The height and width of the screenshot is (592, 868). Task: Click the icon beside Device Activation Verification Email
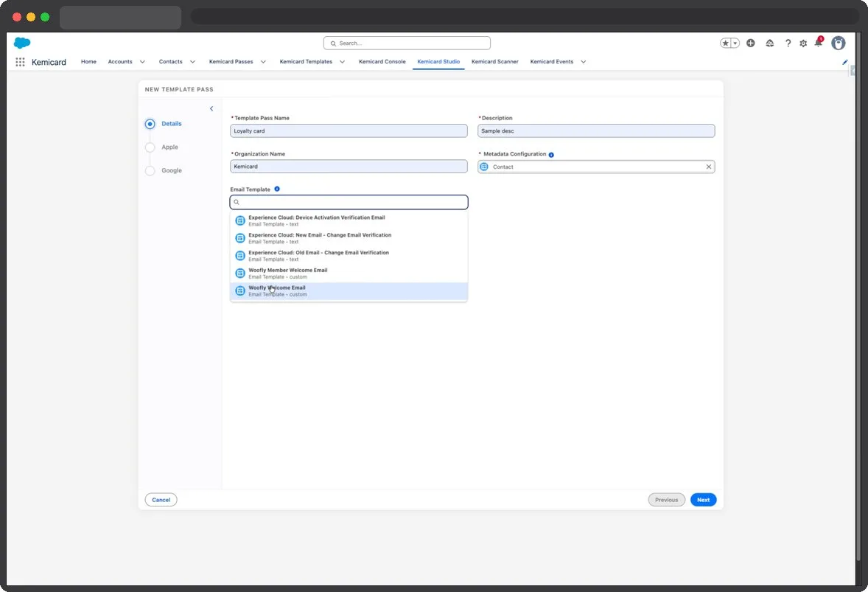click(240, 220)
